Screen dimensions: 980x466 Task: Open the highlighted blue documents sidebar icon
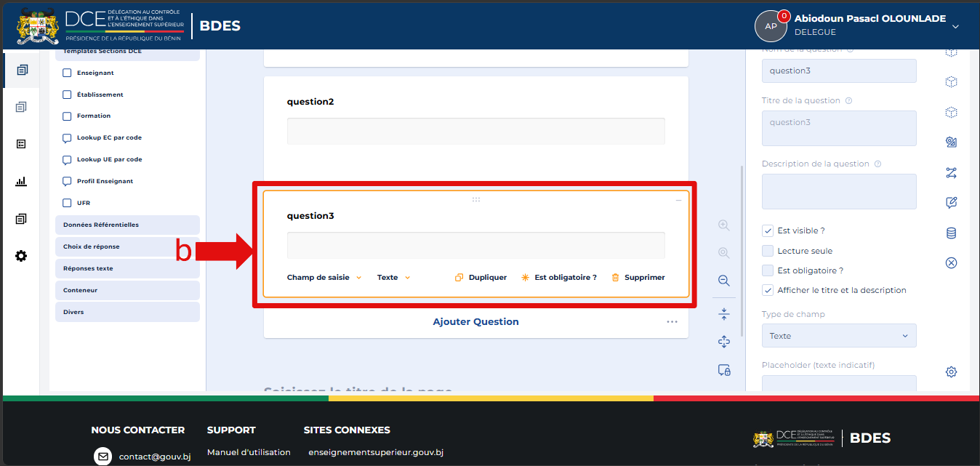pos(21,71)
